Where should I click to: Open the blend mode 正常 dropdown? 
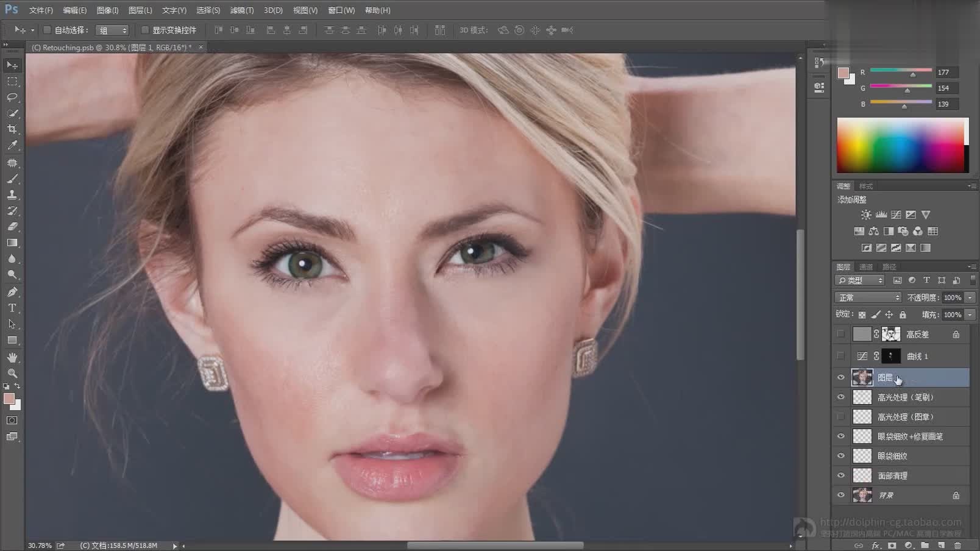(868, 297)
